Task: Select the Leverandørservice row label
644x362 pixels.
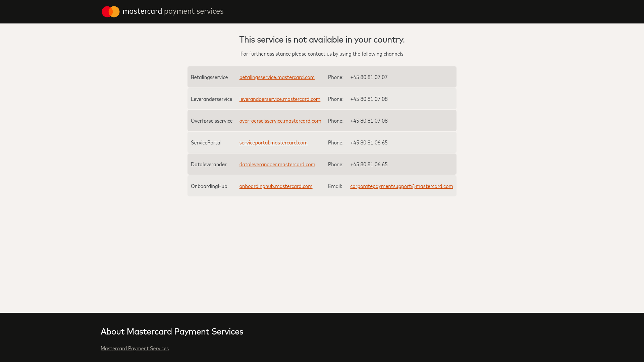Action: click(211, 99)
